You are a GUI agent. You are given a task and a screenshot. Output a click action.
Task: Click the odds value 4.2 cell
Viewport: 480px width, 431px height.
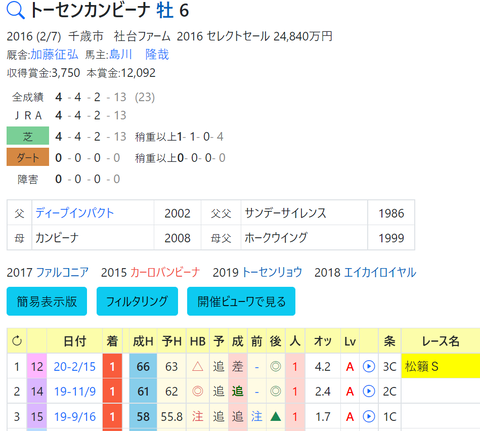click(x=323, y=366)
